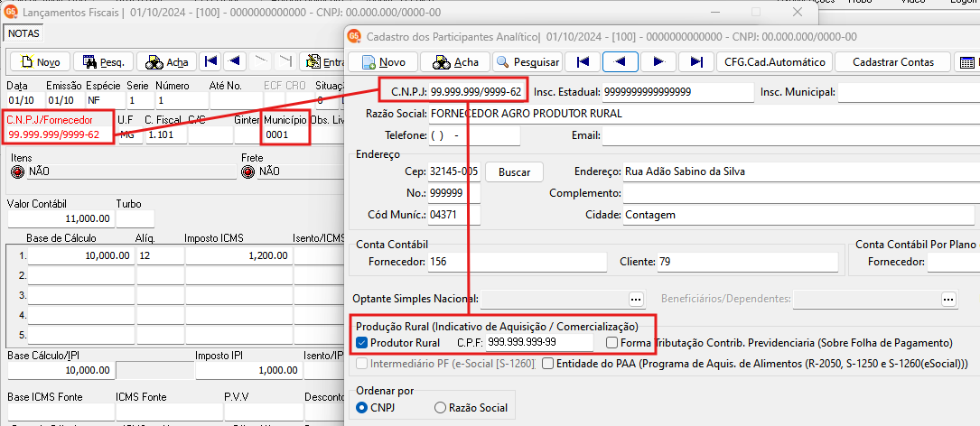Jump to last participant record
The image size is (980, 426).
695,62
